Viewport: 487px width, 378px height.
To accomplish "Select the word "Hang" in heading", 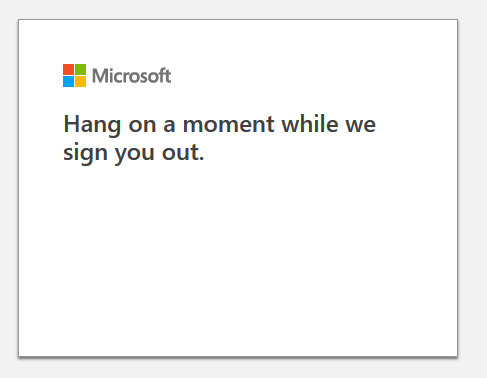I will [x=92, y=125].
